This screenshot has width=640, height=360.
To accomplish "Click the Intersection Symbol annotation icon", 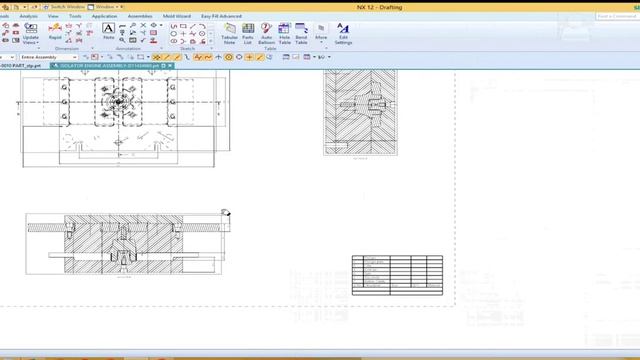I will coord(143,33).
